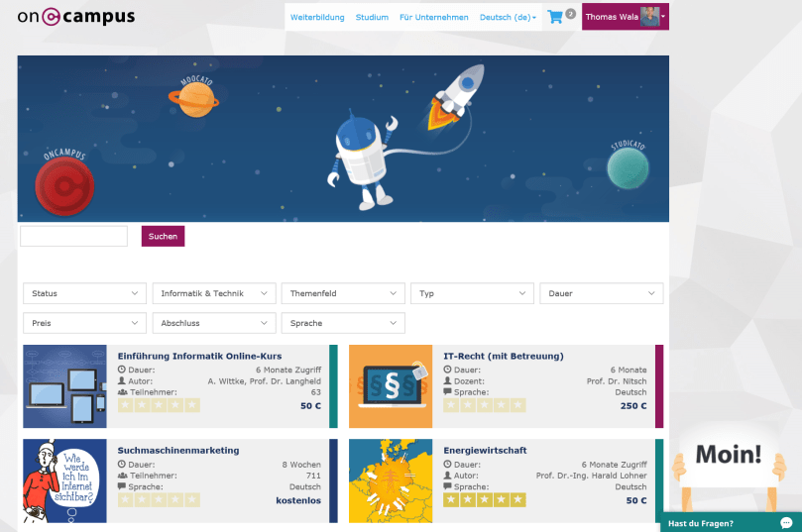This screenshot has width=802, height=532.
Task: Click Prof. Dr.-Ing. Harald Lohner author
Action: pos(591,476)
